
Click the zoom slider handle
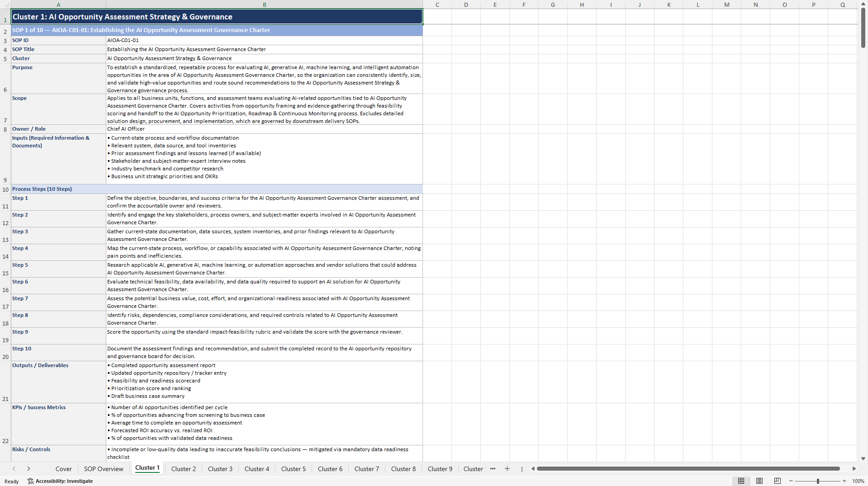tap(818, 481)
